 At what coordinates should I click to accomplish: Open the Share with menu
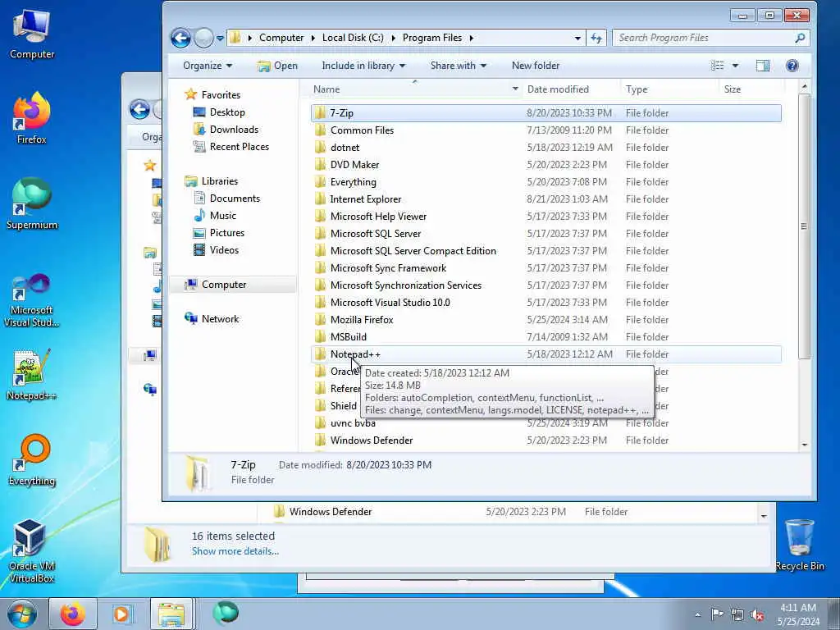pyautogui.click(x=458, y=66)
